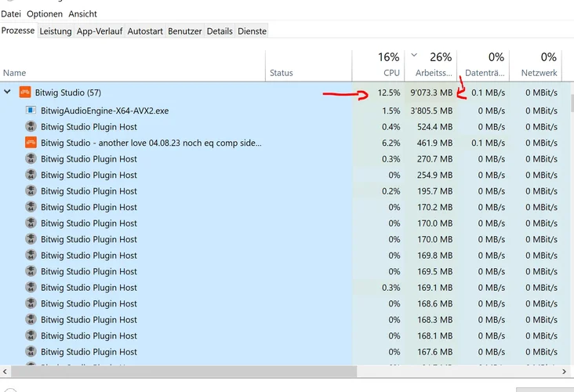Select the Plugin Host row using 195.7 MB
This screenshot has width=574, height=392.
click(285, 191)
